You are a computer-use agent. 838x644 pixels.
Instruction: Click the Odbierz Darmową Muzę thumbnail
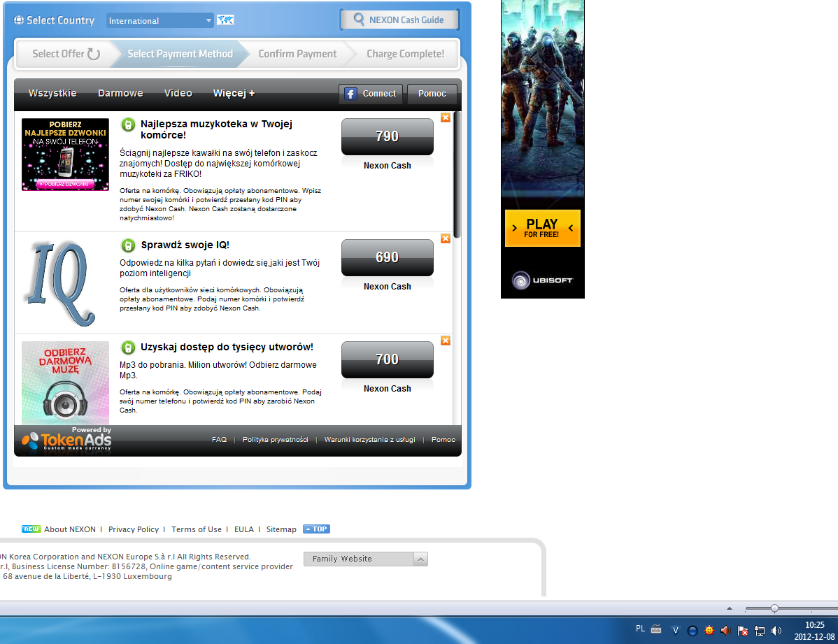65,382
